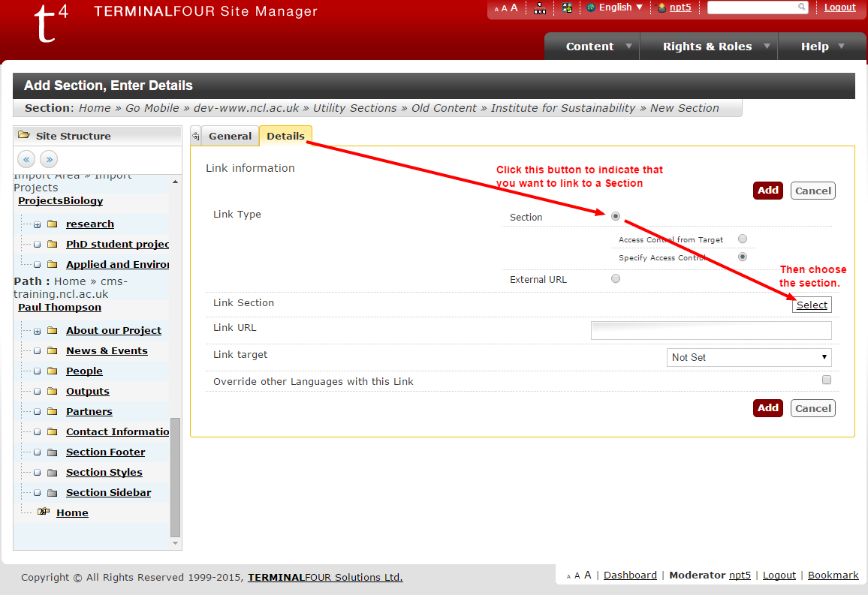Expand the About our Project node
868x595 pixels.
point(37,331)
